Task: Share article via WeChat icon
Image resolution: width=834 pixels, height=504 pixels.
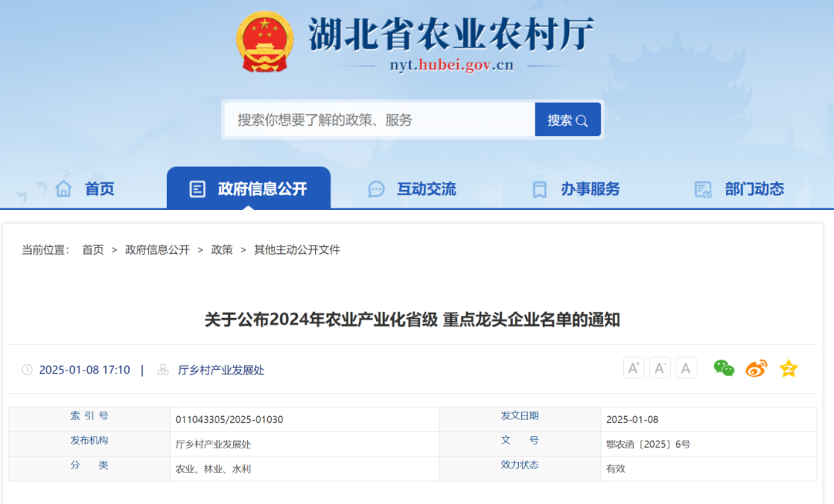Action: click(724, 368)
